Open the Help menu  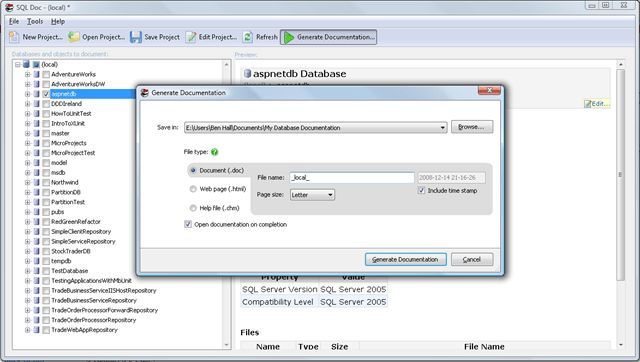(x=58, y=21)
